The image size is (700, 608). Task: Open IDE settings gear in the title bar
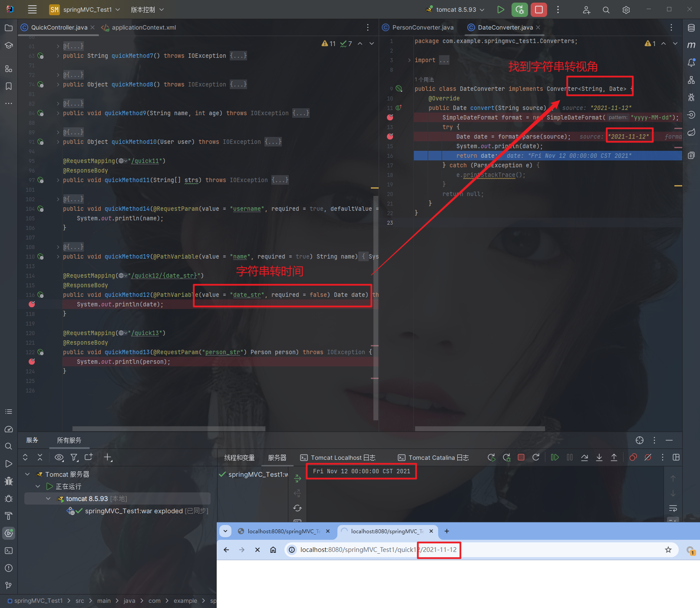coord(626,10)
